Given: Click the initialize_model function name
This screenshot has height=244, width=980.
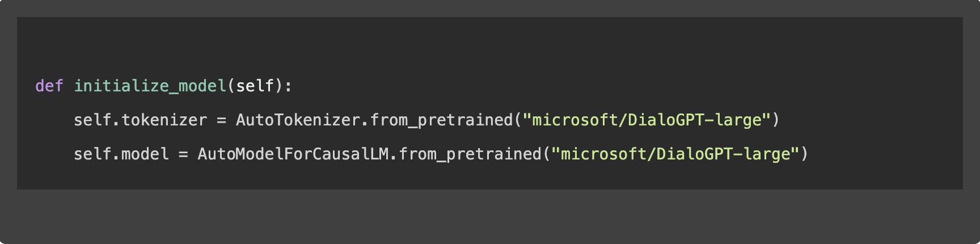Looking at the screenshot, I should 150,86.
